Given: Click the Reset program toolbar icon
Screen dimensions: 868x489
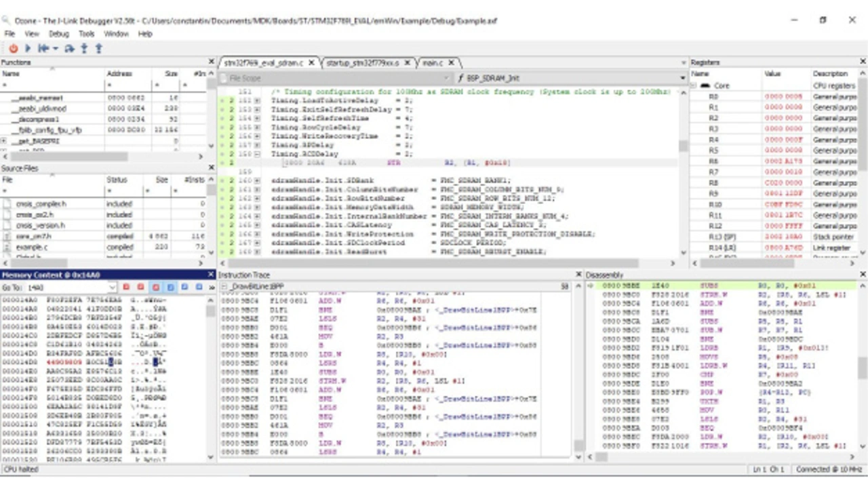Looking at the screenshot, I should tap(43, 48).
